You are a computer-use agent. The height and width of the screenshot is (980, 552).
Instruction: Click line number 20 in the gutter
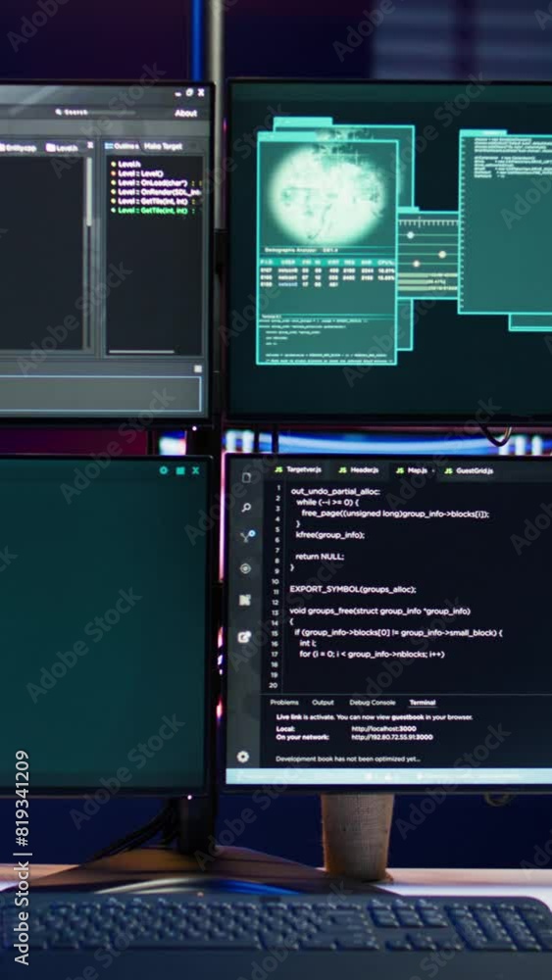click(x=273, y=685)
